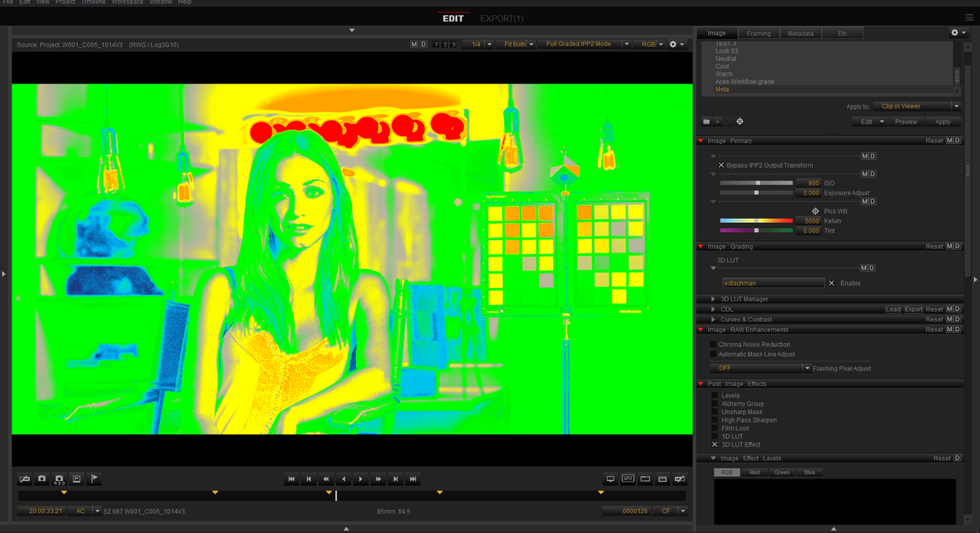Collapse the Image : Primary section
980x533 pixels.
click(701, 141)
